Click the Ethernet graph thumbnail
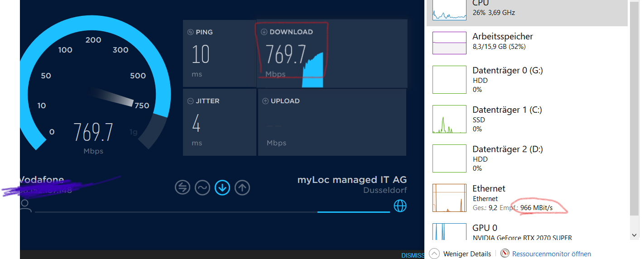The image size is (644, 259). (x=449, y=198)
